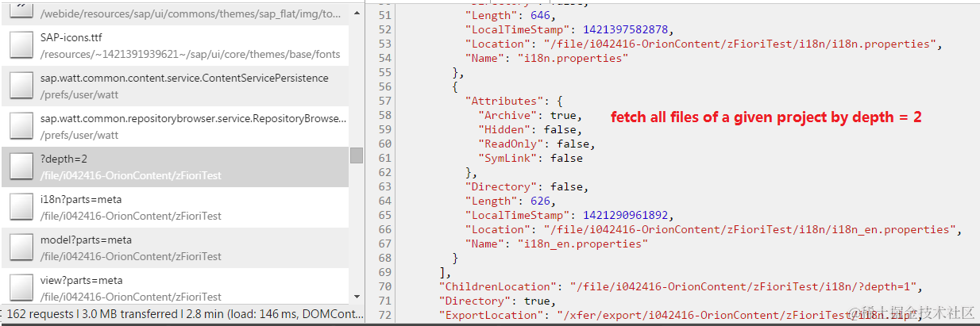Click /prefs/user/watt path under ContentServicePersistence
The width and height of the screenshot is (980, 326).
click(x=79, y=95)
